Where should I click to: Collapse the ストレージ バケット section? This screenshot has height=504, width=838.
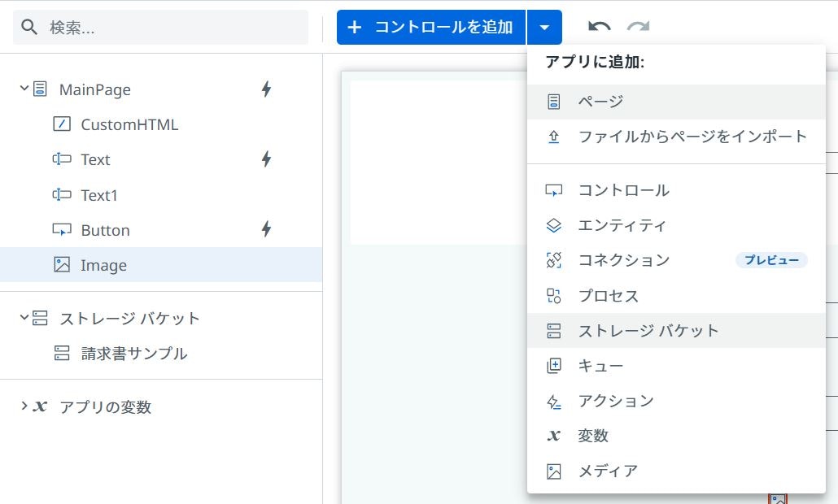(24, 319)
